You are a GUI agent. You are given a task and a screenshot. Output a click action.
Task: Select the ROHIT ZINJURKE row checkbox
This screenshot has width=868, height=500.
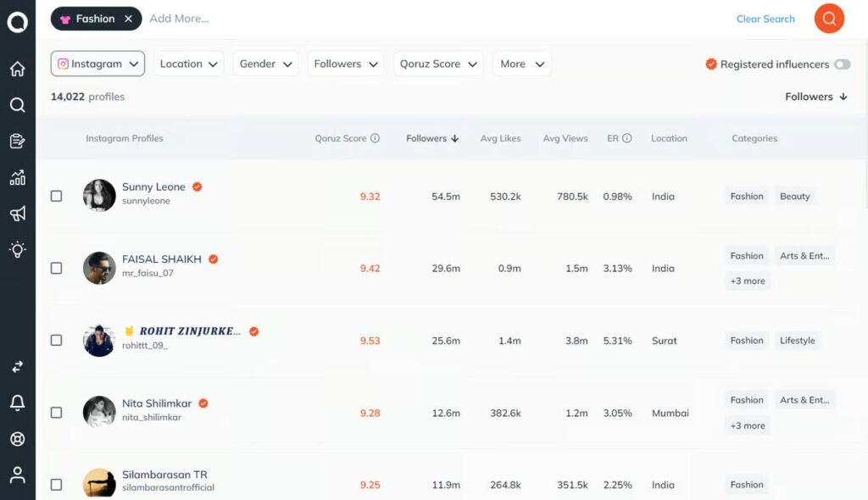click(x=57, y=340)
